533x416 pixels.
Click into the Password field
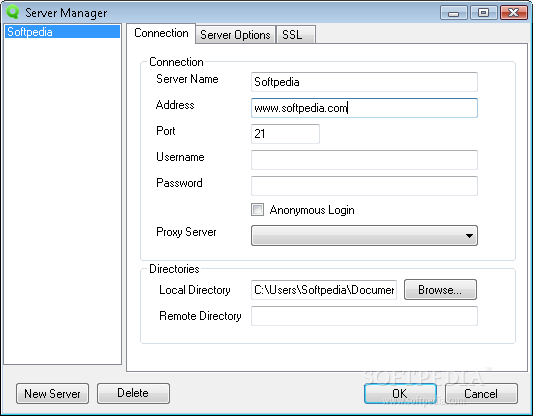(x=364, y=186)
